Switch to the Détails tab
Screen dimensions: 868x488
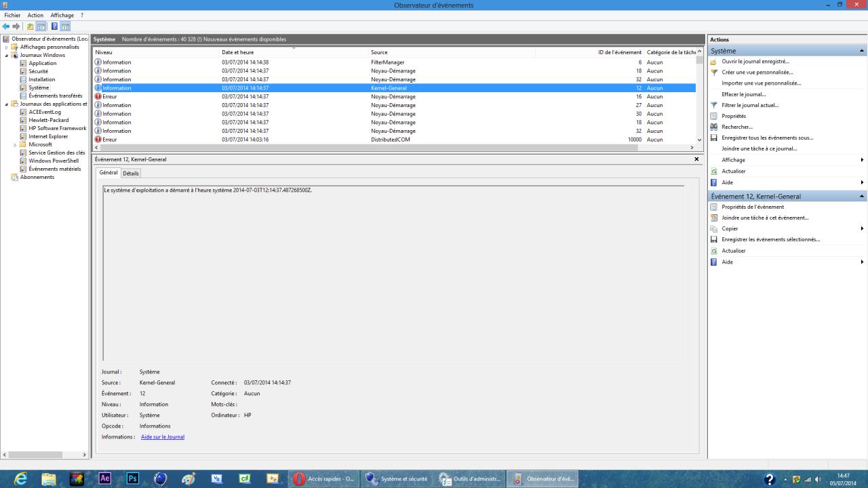pyautogui.click(x=131, y=174)
